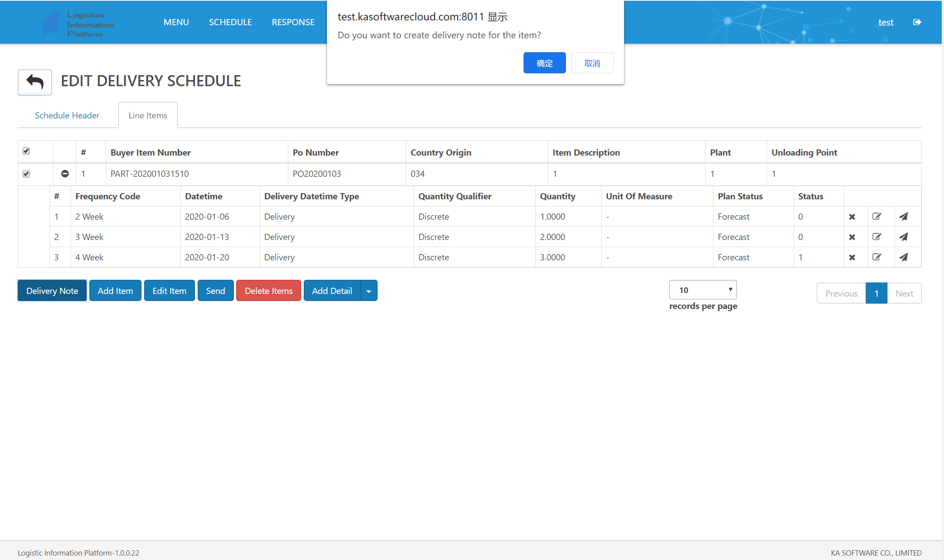
Task: Uncheck the PART-202001031510 row checkbox
Action: click(27, 174)
